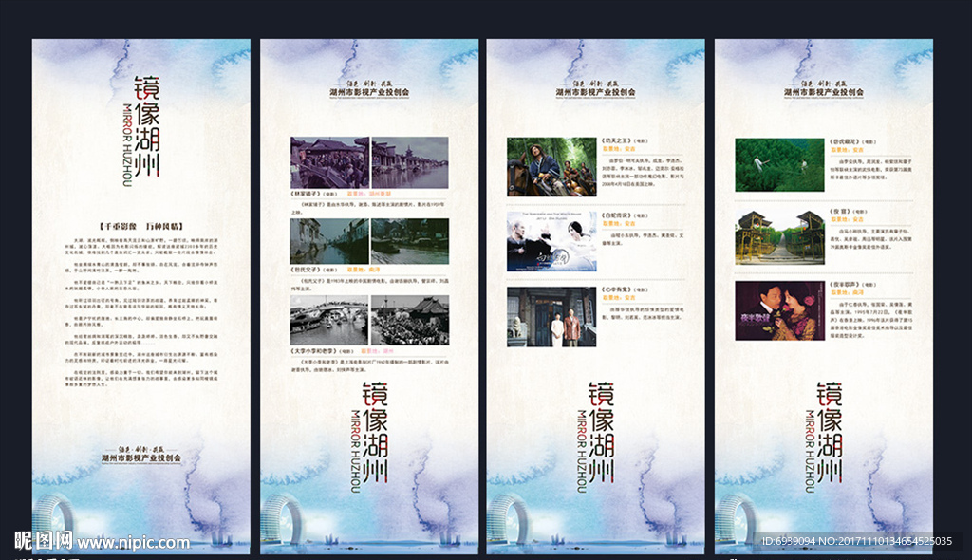The width and height of the screenshot is (972, 560).
Task: Select the 《心中有鬼》 film title
Action: click(617, 289)
